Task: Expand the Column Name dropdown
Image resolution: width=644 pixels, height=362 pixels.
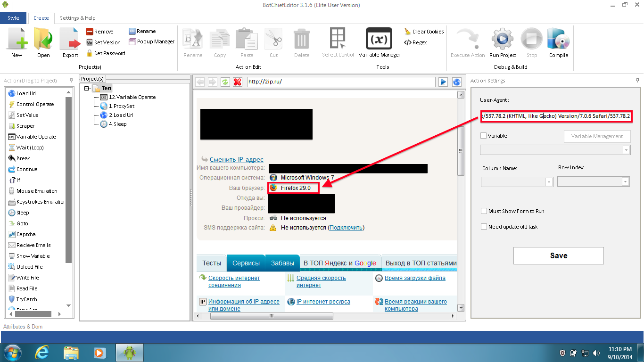Action: (549, 182)
